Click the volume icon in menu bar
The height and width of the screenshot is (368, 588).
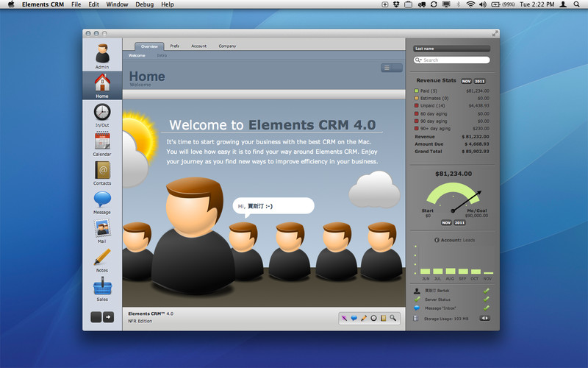[x=483, y=4]
